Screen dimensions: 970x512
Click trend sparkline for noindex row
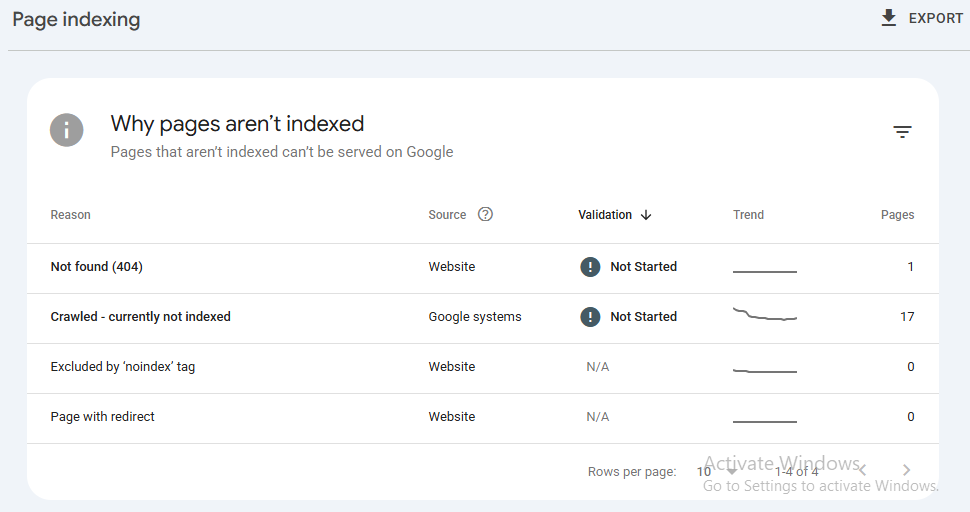[x=765, y=371]
